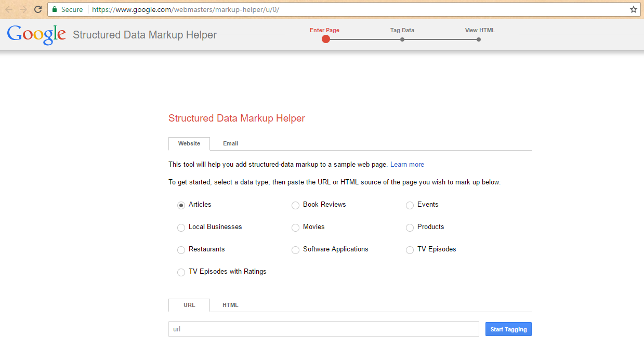The image size is (644, 361).
Task: Click the Google logo
Action: click(36, 35)
